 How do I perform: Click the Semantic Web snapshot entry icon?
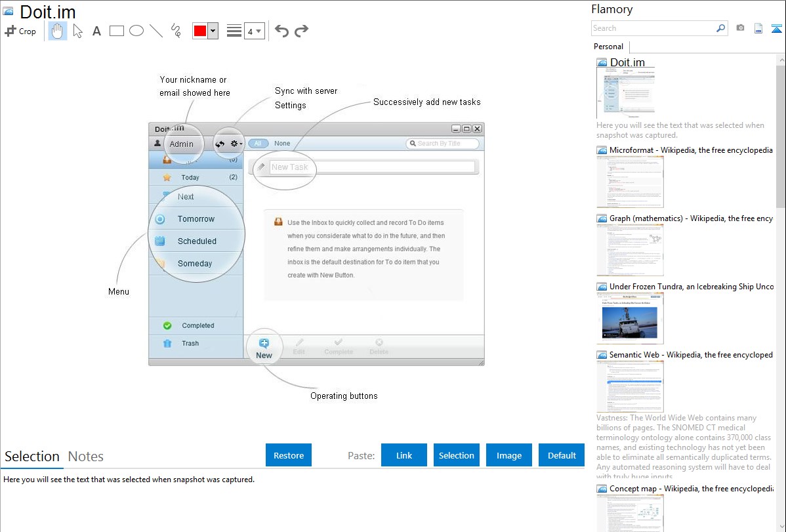point(602,355)
